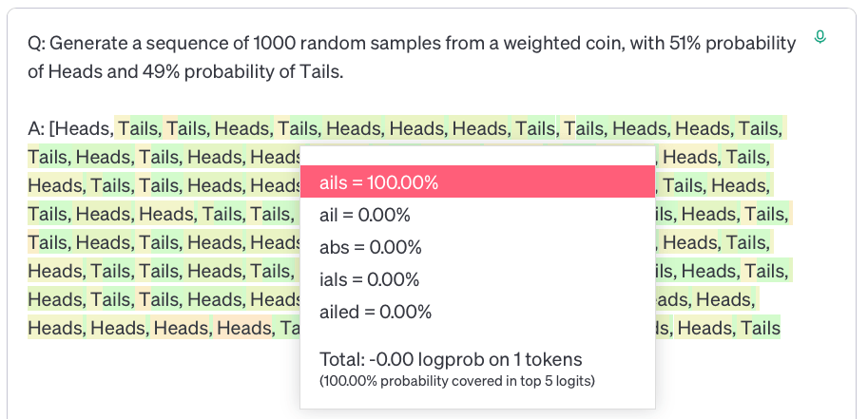Choose the 'ailed = 0.00%' entry

[x=376, y=313]
